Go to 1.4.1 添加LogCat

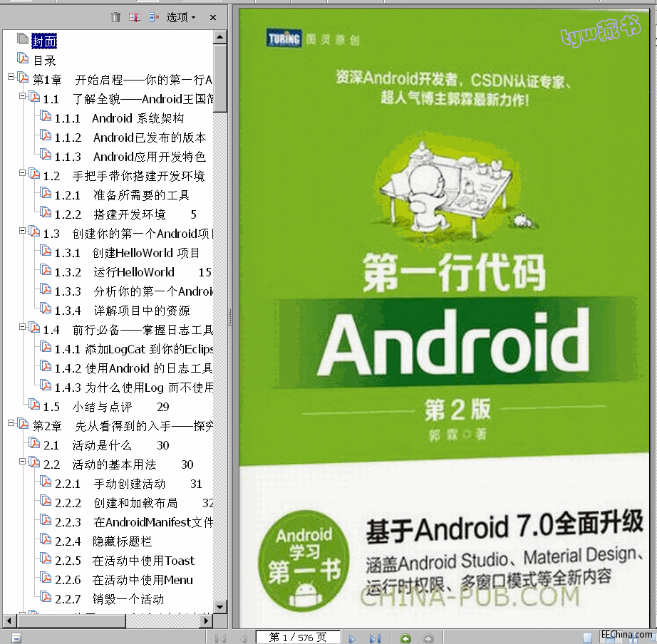pyautogui.click(x=134, y=350)
